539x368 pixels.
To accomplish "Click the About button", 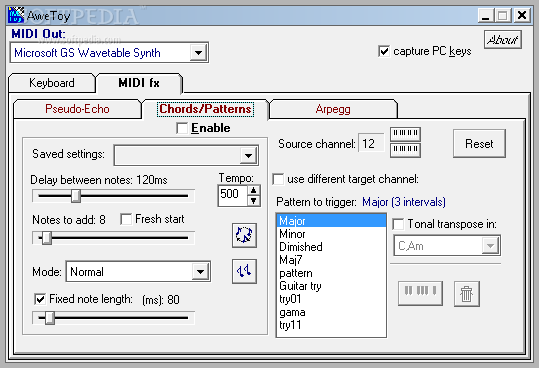I will 503,40.
